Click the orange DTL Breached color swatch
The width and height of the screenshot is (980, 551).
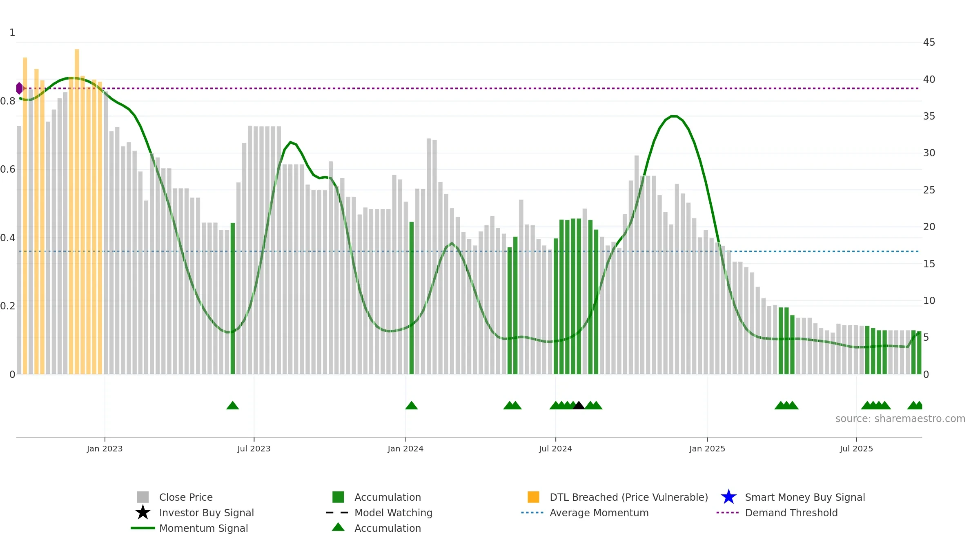tap(533, 497)
